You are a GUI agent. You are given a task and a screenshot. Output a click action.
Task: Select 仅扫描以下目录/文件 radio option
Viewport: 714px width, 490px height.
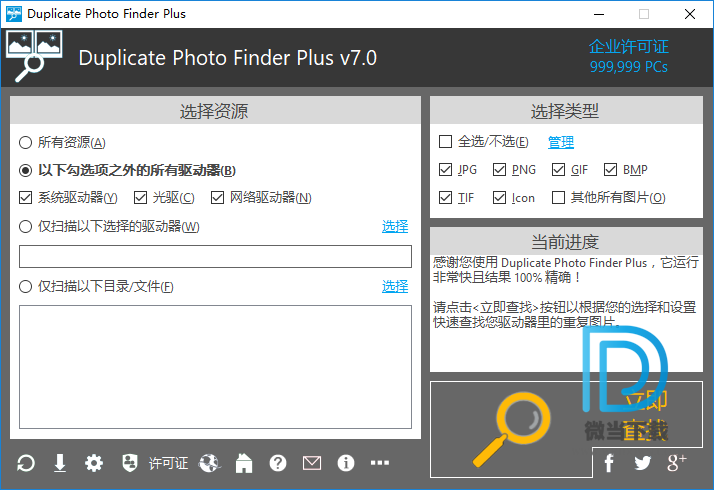click(26, 287)
